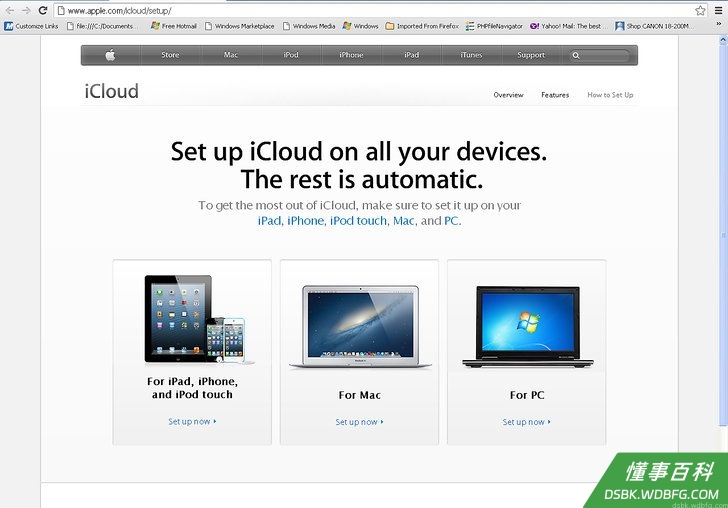Viewport: 728px width, 508px height.
Task: Click the Windows laptop image
Action: click(x=528, y=327)
